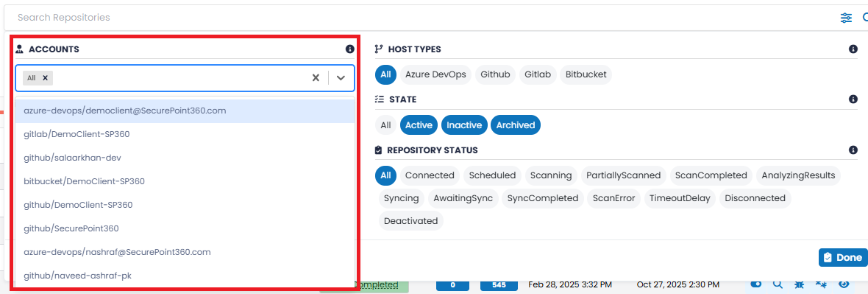Filter by Azure DevOps host type
This screenshot has width=868, height=294.
click(435, 74)
